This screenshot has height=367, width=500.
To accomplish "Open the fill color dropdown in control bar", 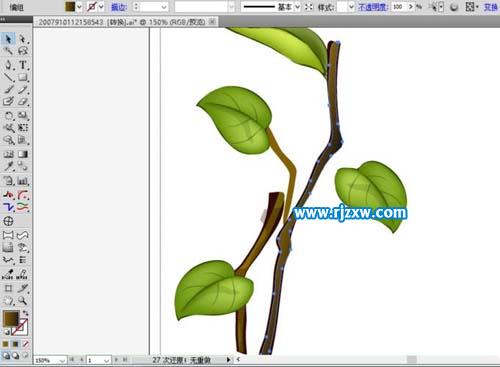I will pos(79,7).
